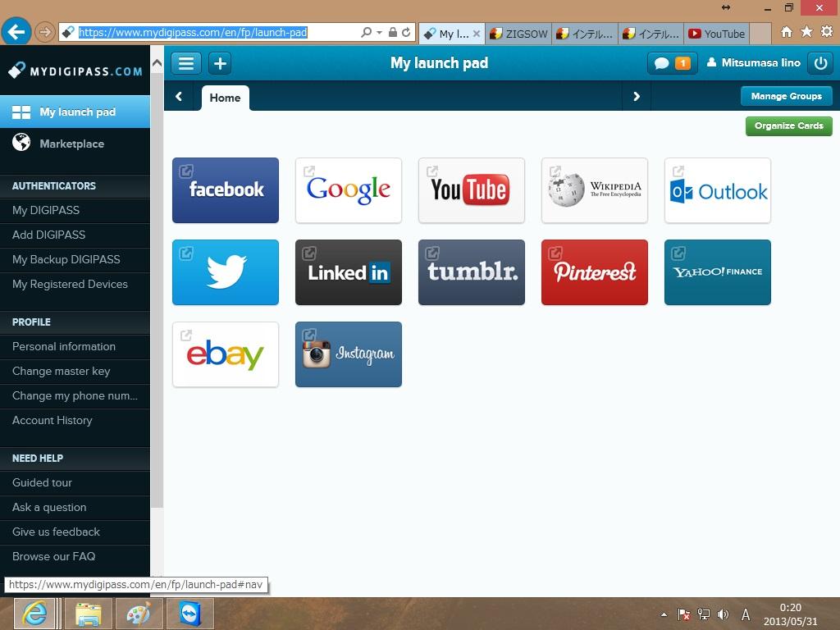Click the browser refresh icon

coord(406,32)
